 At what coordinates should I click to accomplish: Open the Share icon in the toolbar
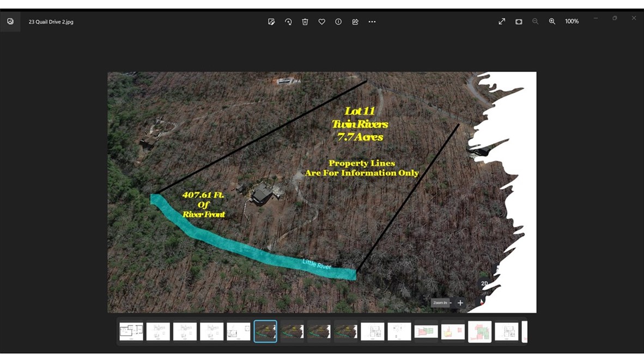(x=355, y=22)
